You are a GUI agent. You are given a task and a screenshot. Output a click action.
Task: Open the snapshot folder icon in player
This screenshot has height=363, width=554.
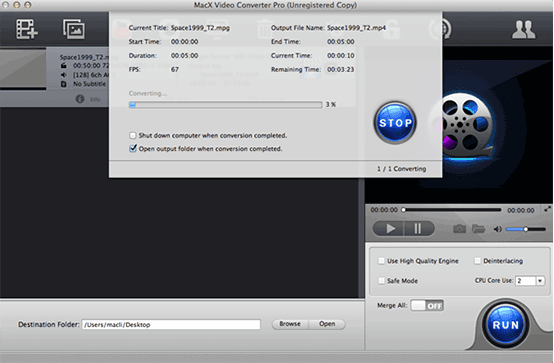tap(478, 229)
